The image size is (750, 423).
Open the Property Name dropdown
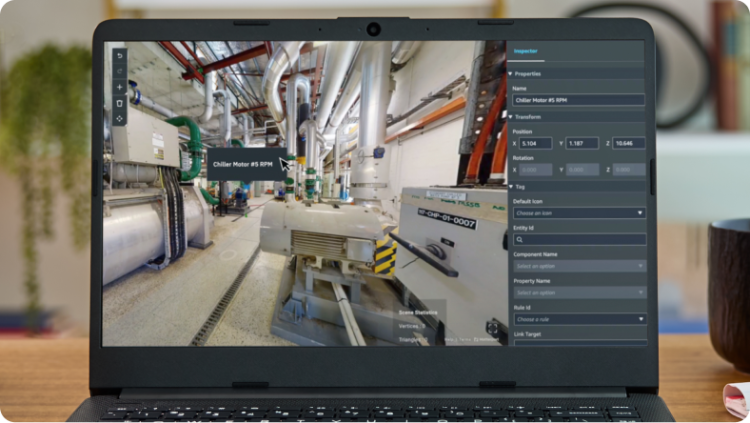pyautogui.click(x=578, y=292)
